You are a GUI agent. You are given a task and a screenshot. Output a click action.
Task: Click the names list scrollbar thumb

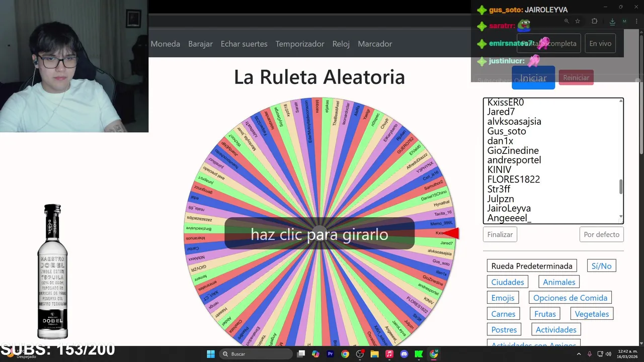(x=621, y=187)
